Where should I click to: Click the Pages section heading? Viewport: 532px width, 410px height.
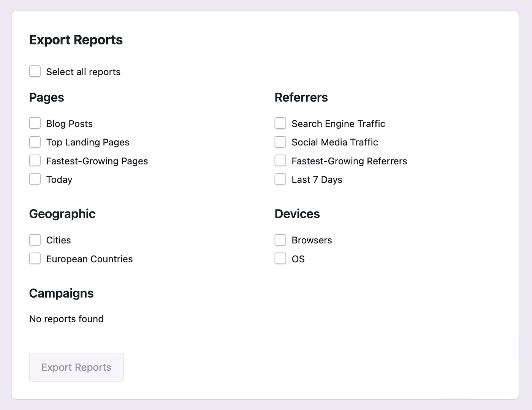(x=46, y=98)
